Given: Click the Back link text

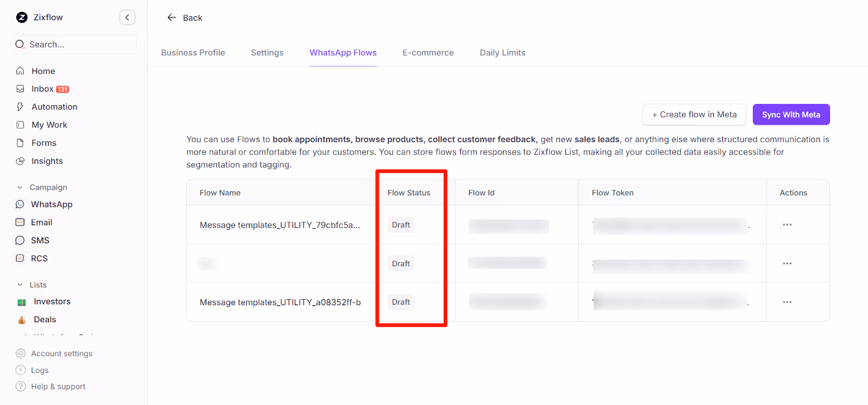Looking at the screenshot, I should coord(193,18).
